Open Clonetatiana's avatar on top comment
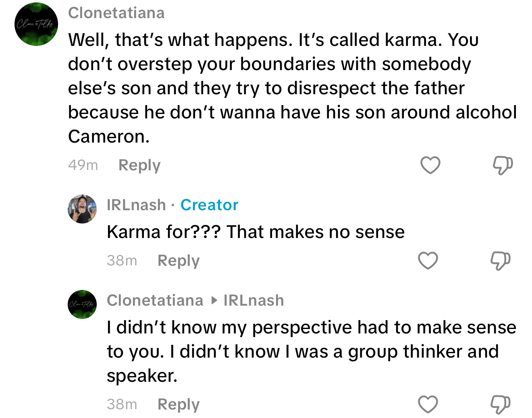 click(36, 24)
